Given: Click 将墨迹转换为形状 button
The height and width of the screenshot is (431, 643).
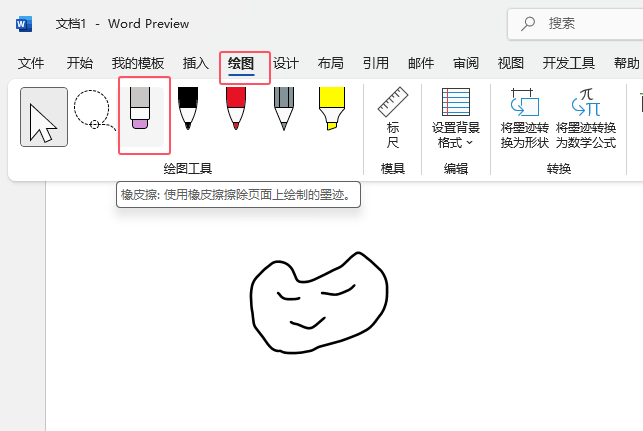Looking at the screenshot, I should 524,118.
